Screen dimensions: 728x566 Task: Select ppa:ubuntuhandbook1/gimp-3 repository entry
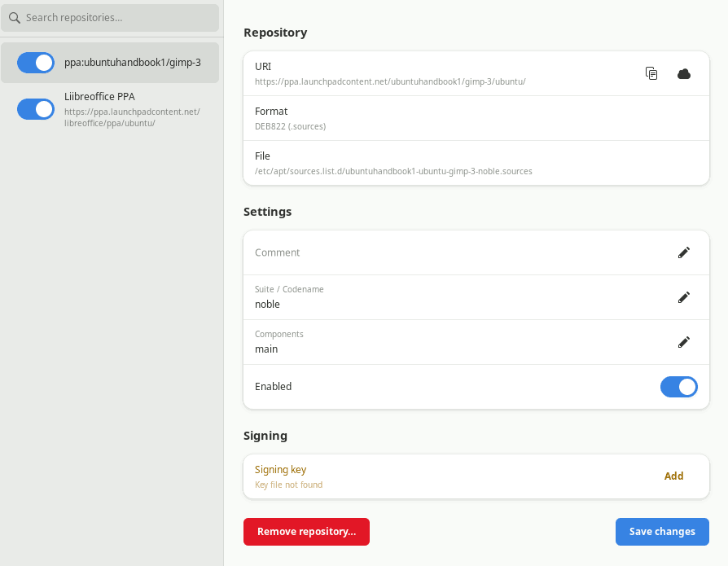tap(110, 63)
